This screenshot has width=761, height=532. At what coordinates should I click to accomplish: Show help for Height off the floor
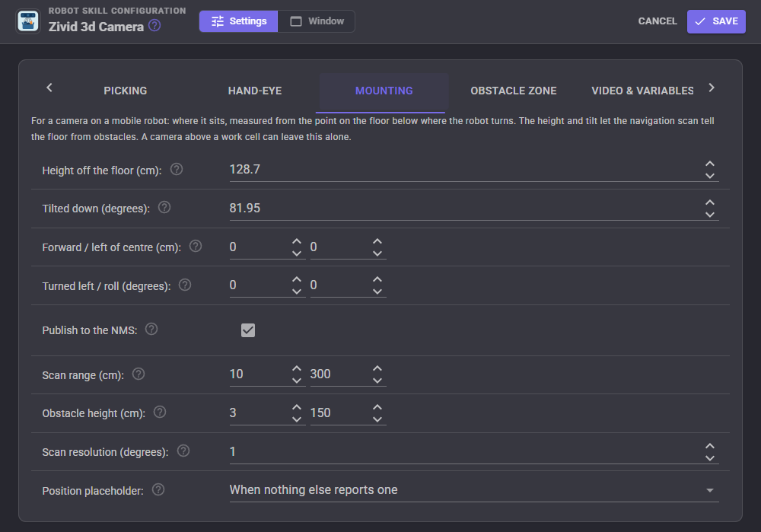[177, 170]
